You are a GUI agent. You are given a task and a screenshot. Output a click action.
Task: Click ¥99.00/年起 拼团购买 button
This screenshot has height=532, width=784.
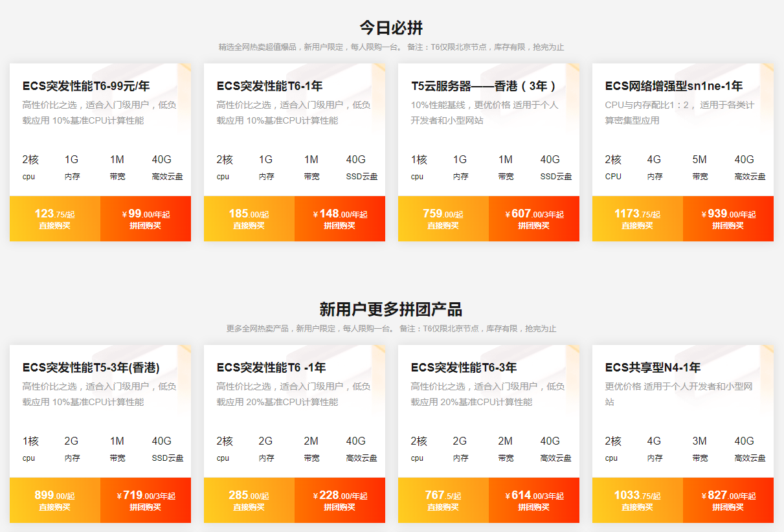146,219
